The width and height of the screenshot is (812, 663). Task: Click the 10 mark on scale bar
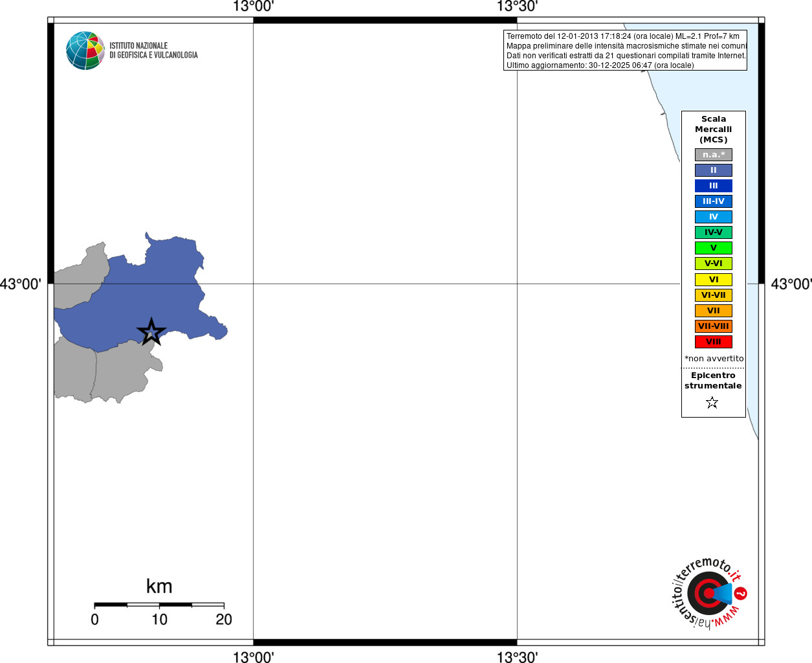click(159, 620)
